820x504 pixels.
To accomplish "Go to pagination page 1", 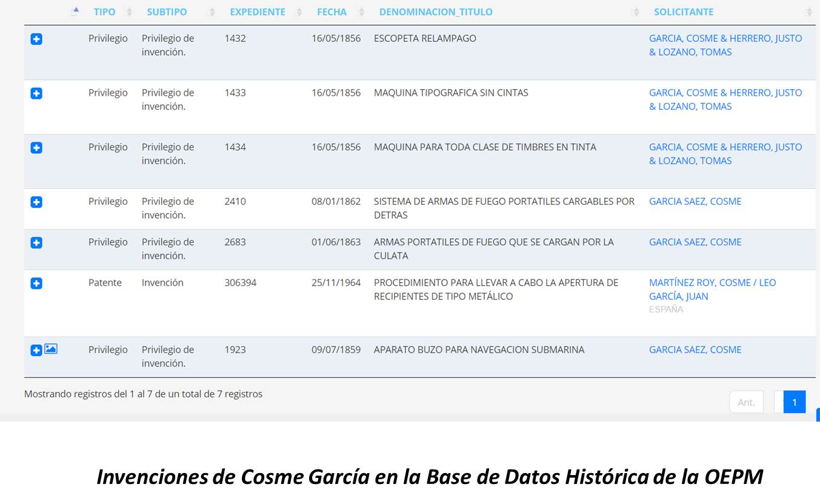I will (x=794, y=402).
